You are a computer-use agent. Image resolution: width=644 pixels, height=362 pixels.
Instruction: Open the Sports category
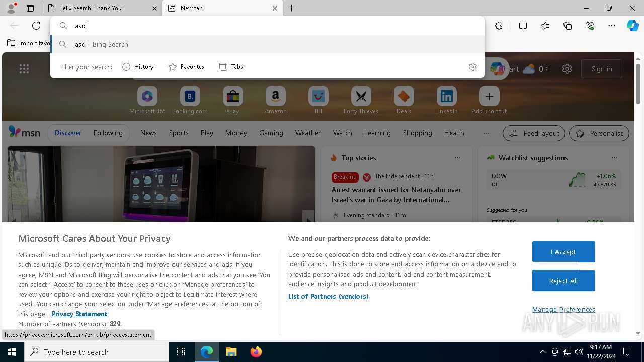tap(179, 133)
